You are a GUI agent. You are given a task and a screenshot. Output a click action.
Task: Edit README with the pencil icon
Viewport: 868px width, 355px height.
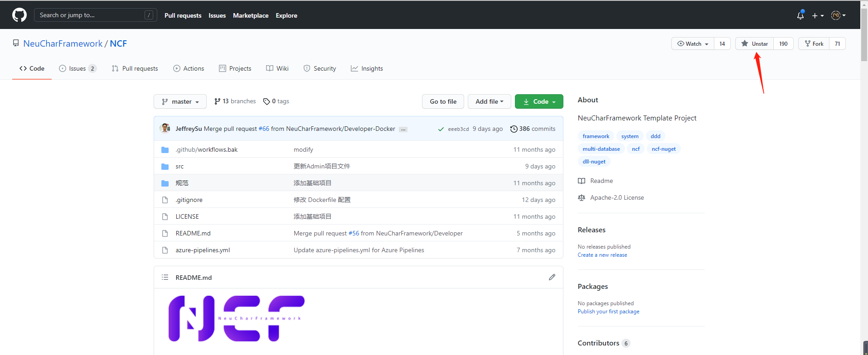(x=552, y=277)
